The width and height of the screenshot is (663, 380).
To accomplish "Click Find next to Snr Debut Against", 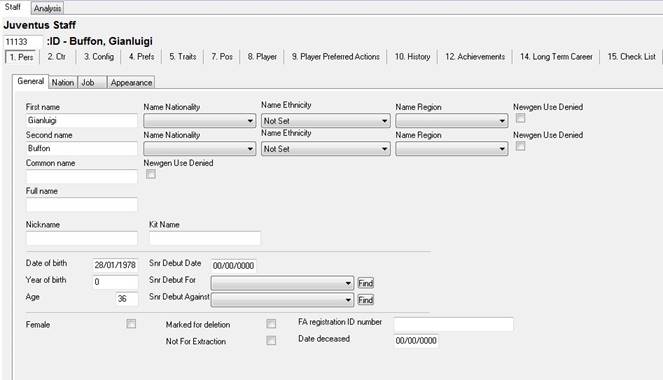I will (x=366, y=300).
